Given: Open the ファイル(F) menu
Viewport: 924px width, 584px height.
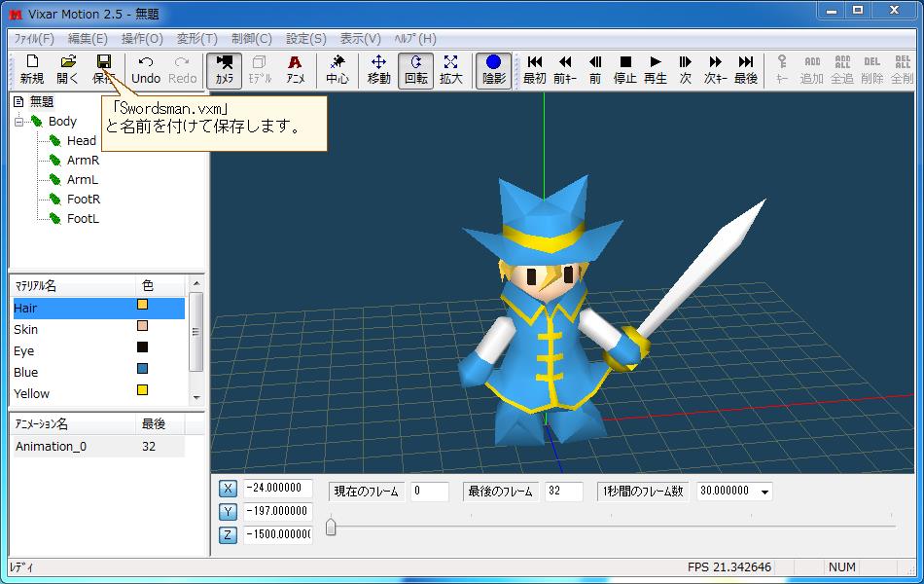Looking at the screenshot, I should pyautogui.click(x=34, y=38).
